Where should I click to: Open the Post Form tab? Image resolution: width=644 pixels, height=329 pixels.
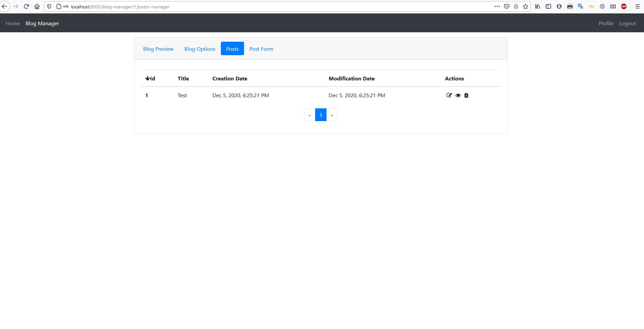[x=261, y=49]
